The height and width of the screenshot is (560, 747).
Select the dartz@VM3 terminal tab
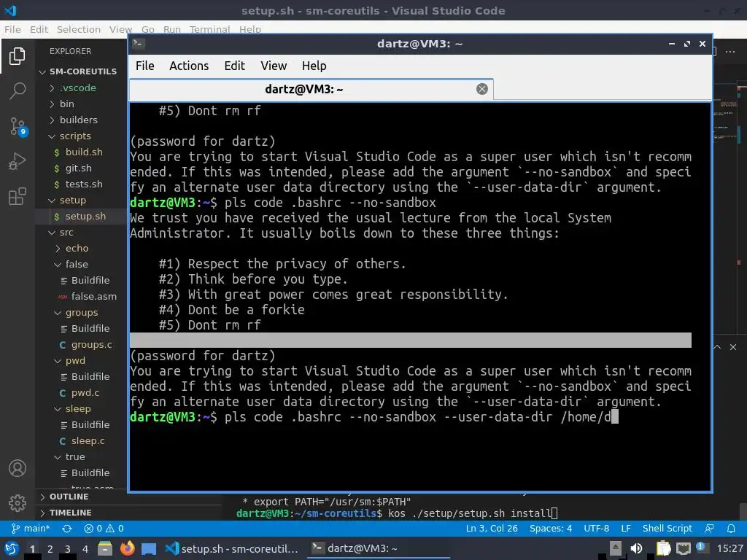tap(311, 89)
